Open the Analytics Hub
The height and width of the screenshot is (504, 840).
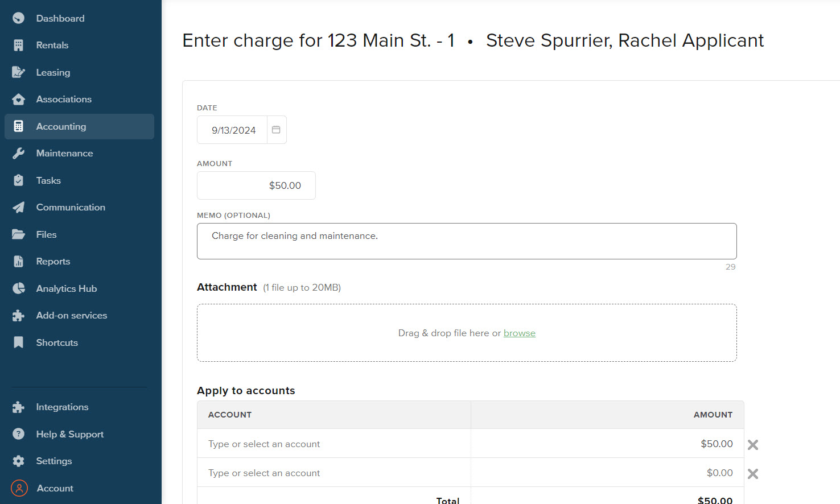66,288
